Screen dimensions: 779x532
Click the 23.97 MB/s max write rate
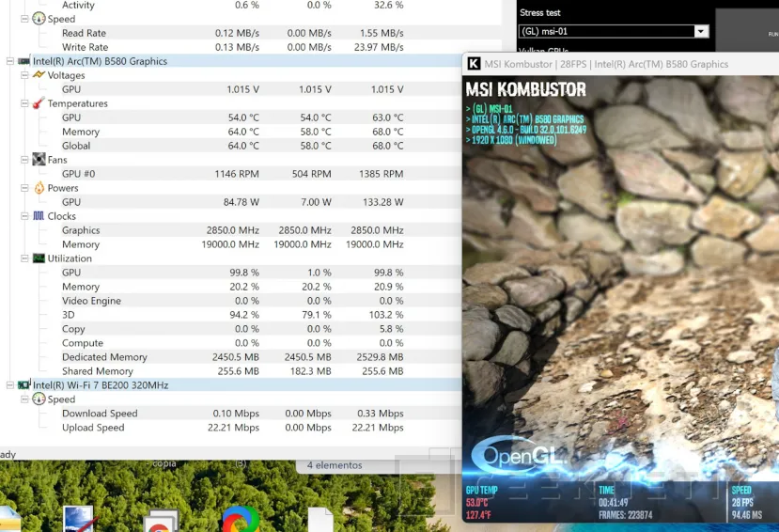click(379, 47)
